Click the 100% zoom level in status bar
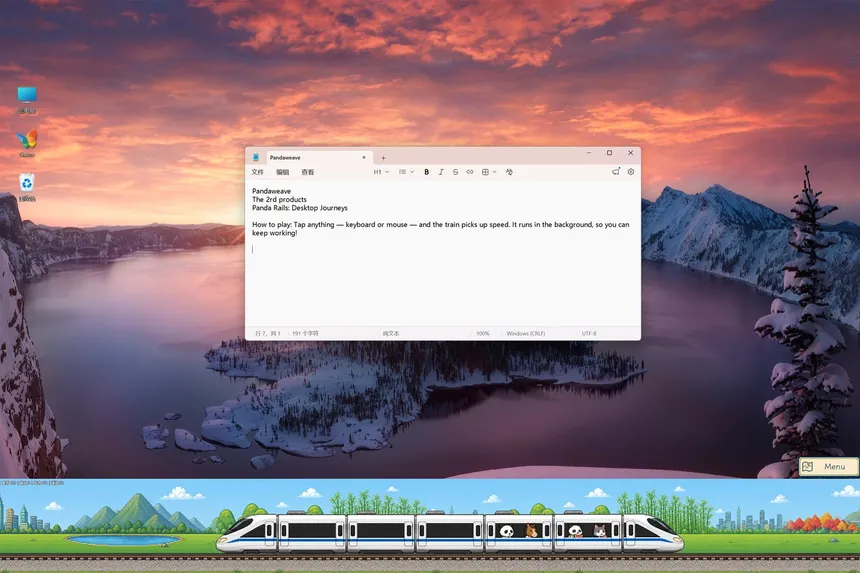860x573 pixels. tap(483, 333)
